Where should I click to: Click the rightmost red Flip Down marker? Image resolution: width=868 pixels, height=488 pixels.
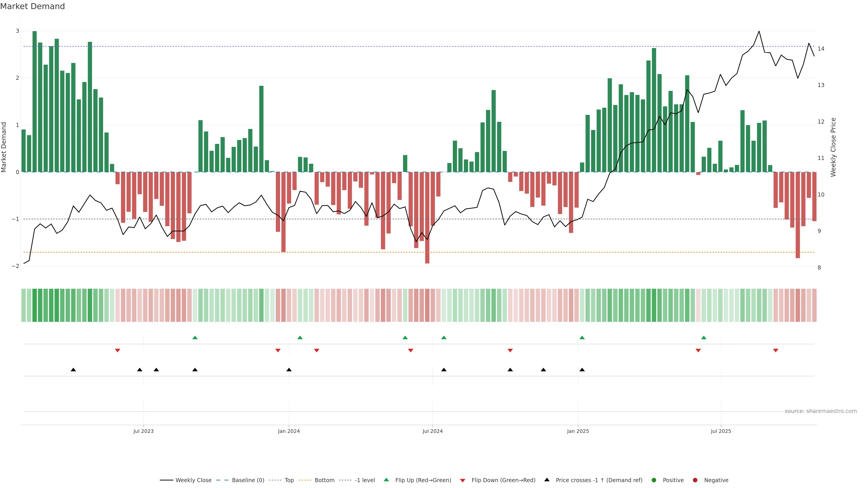(x=776, y=351)
